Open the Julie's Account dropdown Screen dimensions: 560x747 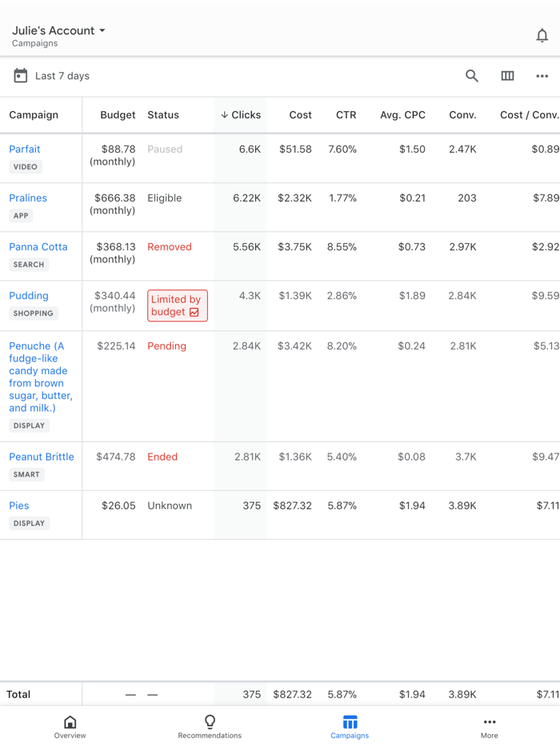[58, 30]
